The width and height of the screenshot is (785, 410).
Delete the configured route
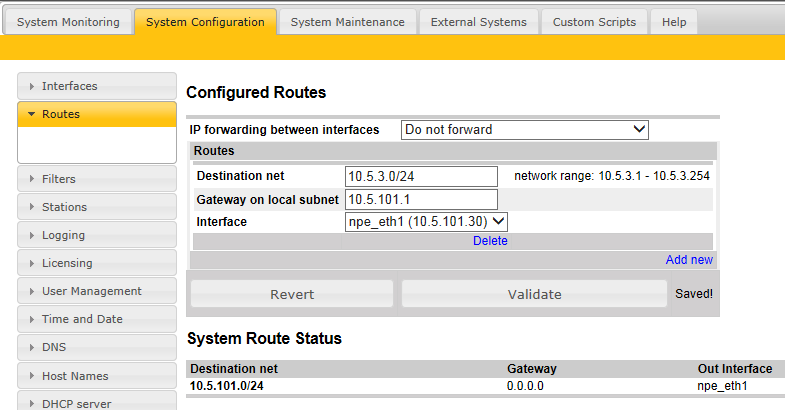490,241
